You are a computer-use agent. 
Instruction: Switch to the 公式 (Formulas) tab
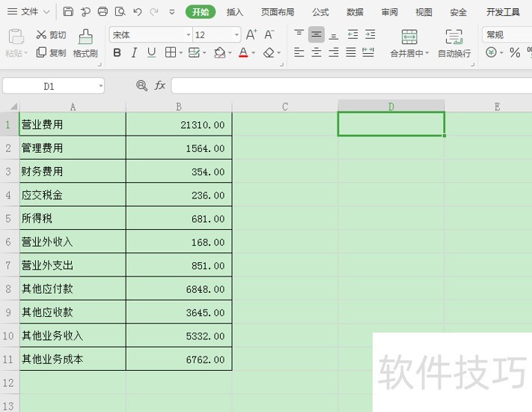[321, 12]
